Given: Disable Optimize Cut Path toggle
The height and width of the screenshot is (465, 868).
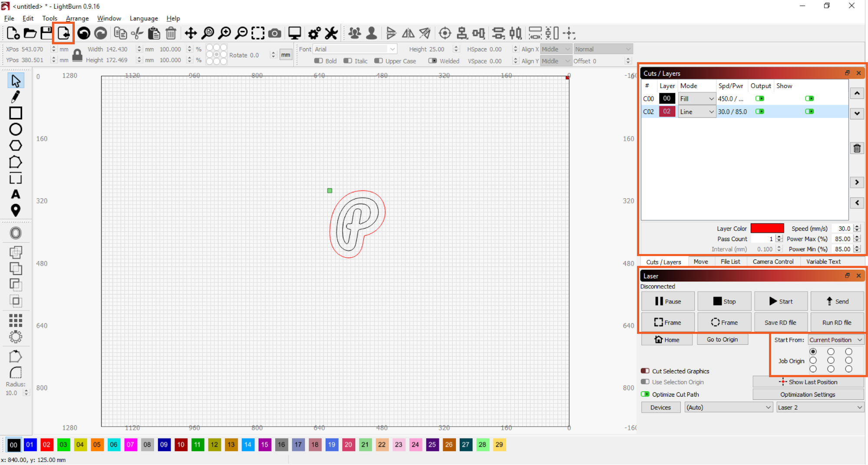Looking at the screenshot, I should pos(645,394).
